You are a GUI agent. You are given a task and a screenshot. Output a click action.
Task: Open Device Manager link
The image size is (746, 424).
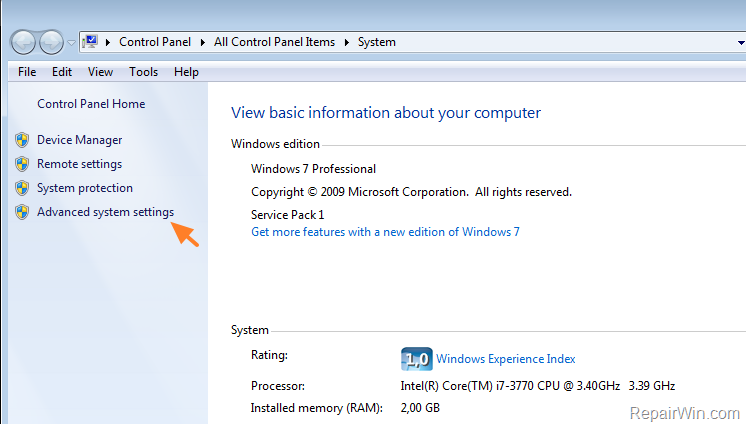[x=79, y=140]
